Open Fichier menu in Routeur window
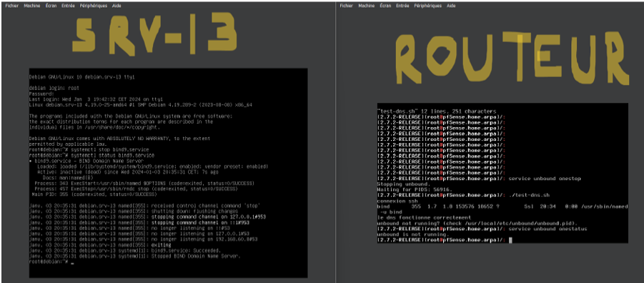 click(x=347, y=6)
